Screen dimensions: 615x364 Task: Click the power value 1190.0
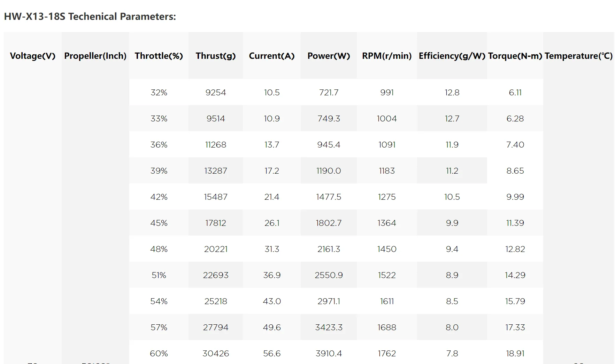pyautogui.click(x=329, y=171)
